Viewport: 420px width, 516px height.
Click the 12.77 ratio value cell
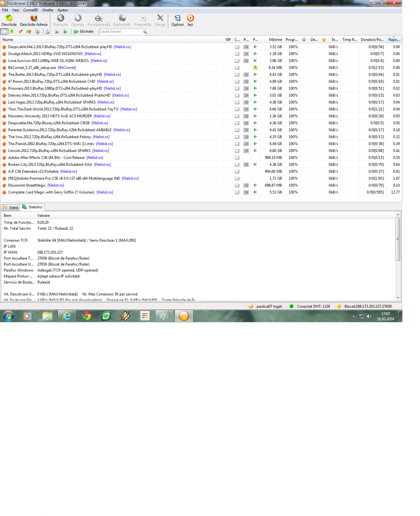coord(395,192)
